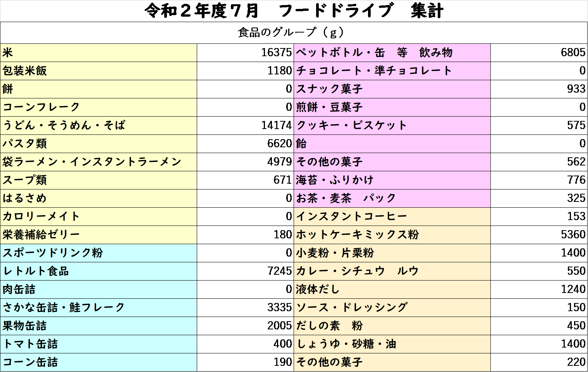Select the 煎餅・豆菓子 label cell

[x=392, y=107]
